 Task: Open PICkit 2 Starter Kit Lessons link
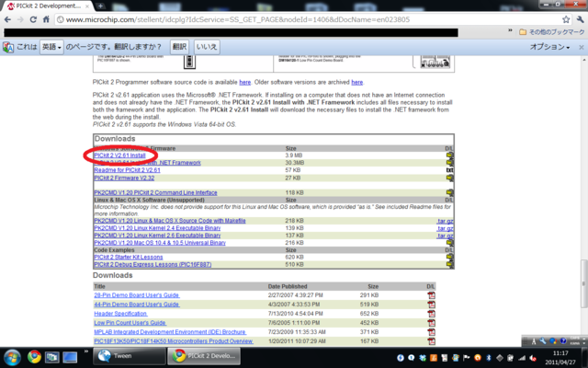point(129,258)
